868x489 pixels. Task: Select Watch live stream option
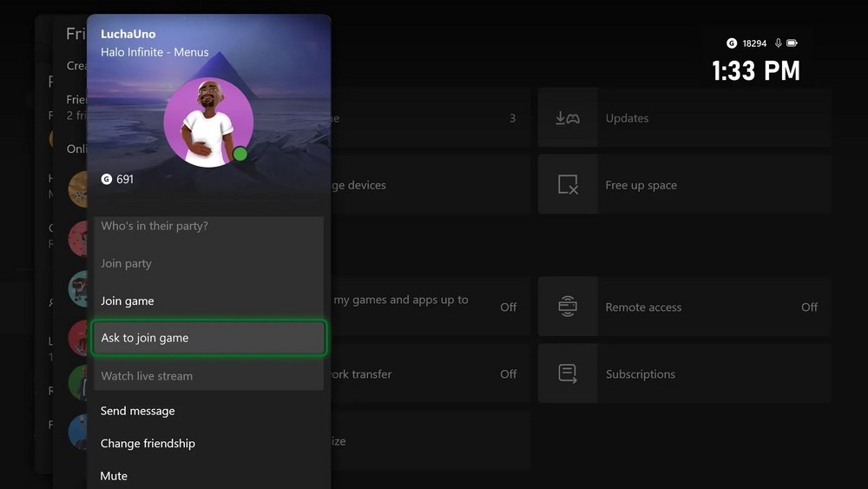point(147,376)
